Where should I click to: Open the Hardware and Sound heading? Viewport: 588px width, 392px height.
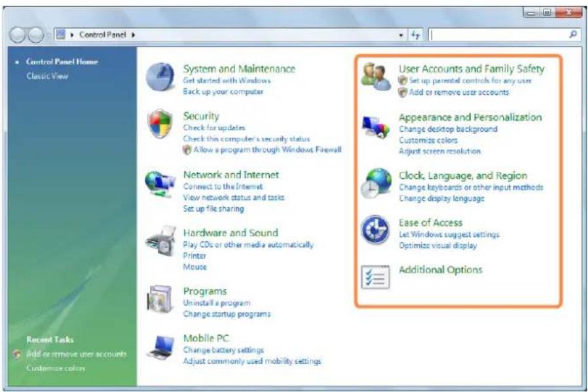point(230,233)
